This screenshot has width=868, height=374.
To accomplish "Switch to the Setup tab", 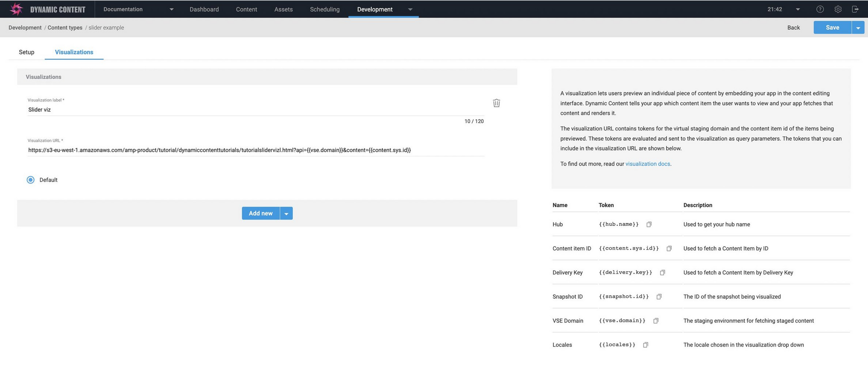I will (27, 52).
